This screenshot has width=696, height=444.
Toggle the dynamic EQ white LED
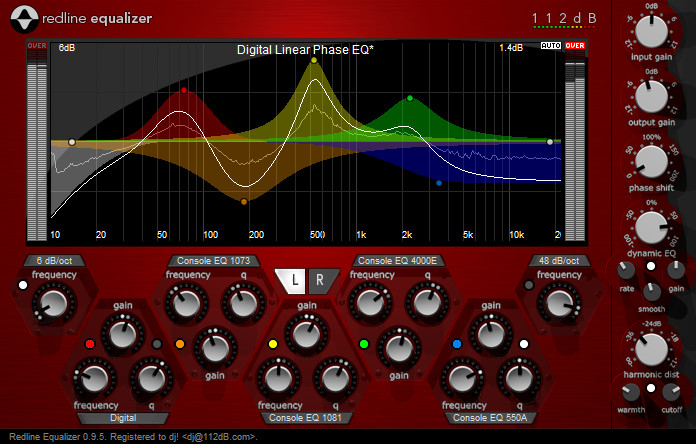[x=651, y=266]
